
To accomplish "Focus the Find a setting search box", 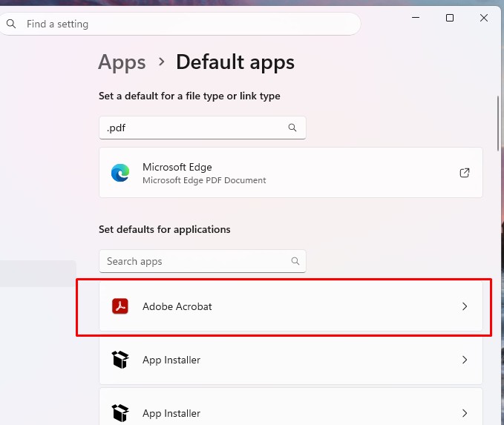I will [180, 24].
